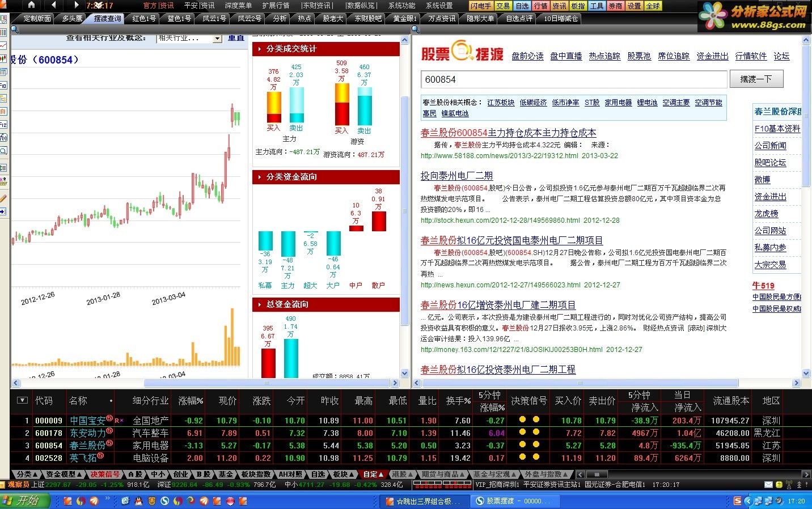Viewport: 812px width, 509px height.
Task: Open the 相关行业 dropdown
Action: (x=189, y=38)
